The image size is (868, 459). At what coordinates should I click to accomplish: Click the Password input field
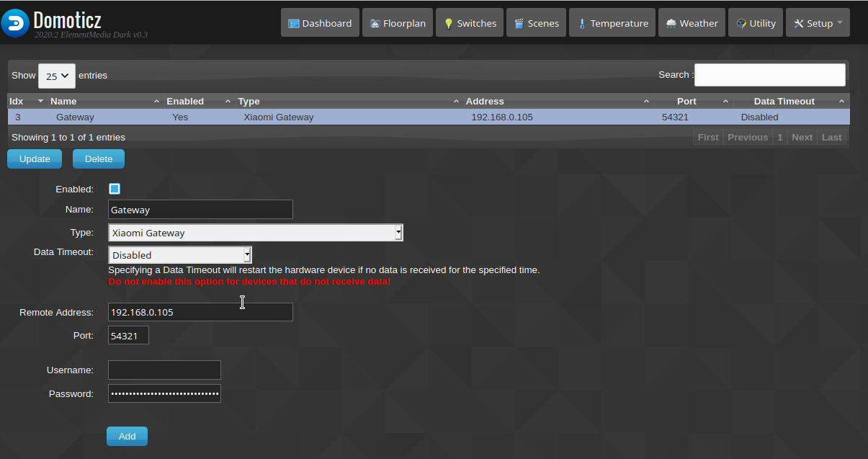pyautogui.click(x=164, y=393)
